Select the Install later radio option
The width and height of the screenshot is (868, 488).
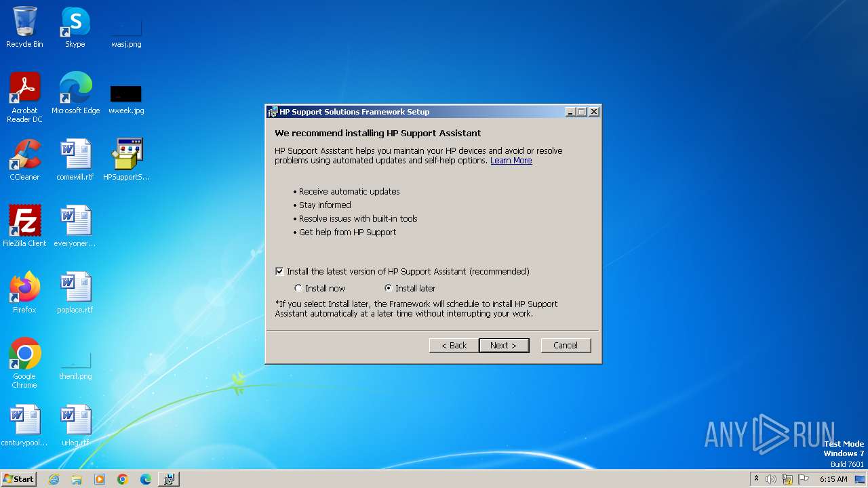[389, 288]
